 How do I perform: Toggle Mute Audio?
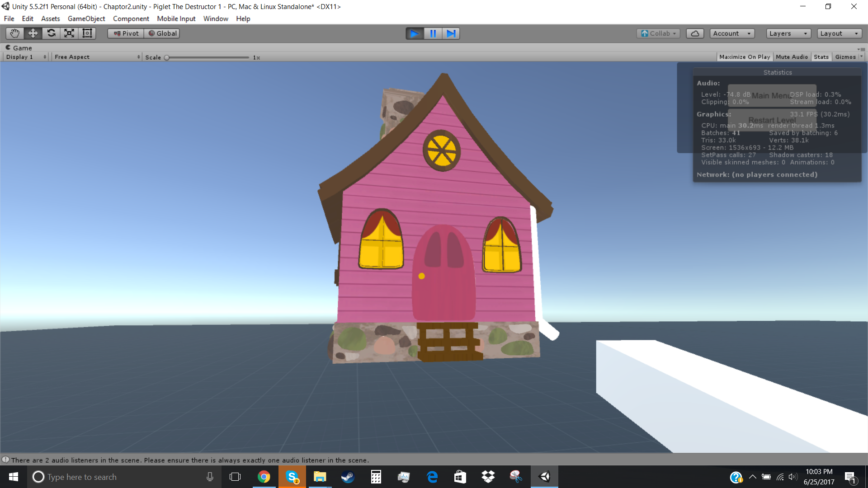click(x=792, y=57)
